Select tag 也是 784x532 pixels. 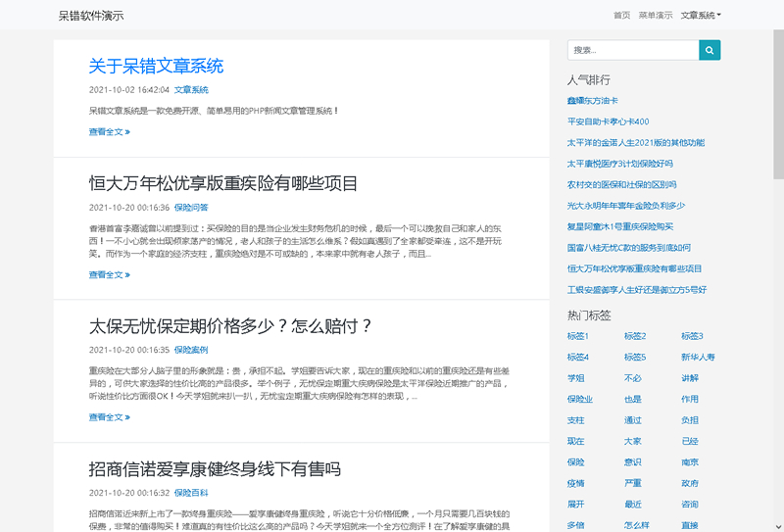[633, 399]
